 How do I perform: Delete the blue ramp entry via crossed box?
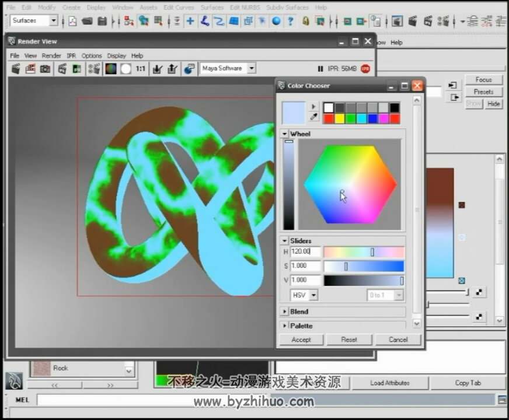tap(462, 281)
